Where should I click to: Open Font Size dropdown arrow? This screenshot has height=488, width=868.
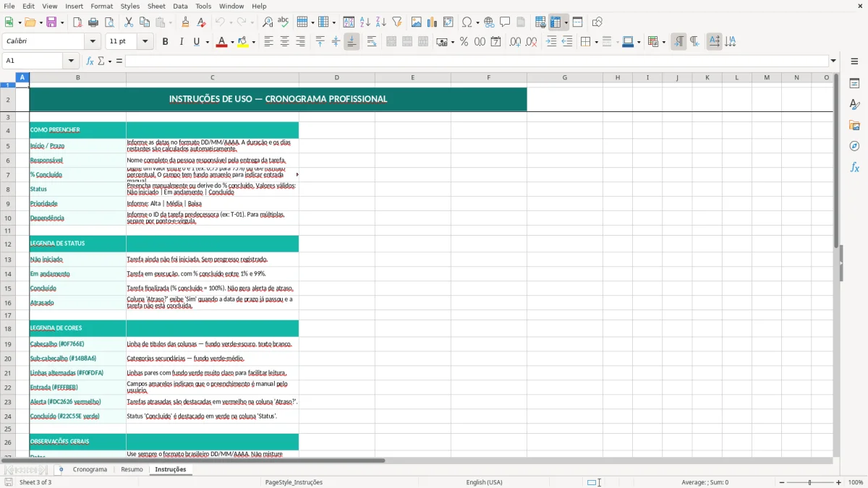(x=145, y=42)
